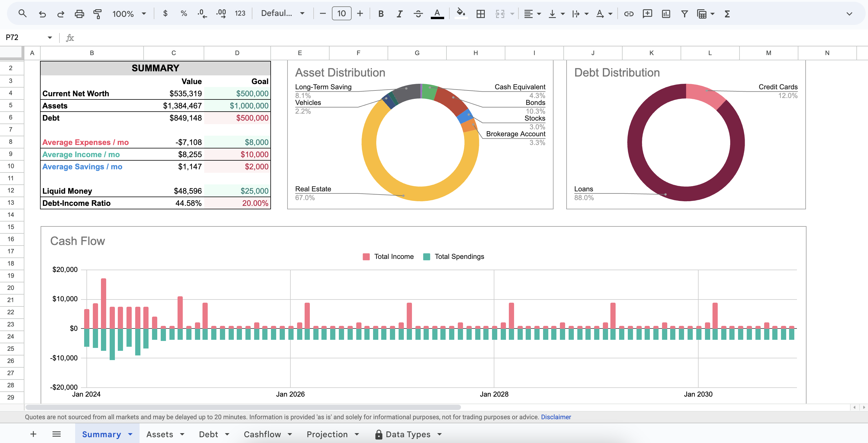Open the font family dropdown
Image resolution: width=868 pixels, height=443 pixels.
283,13
